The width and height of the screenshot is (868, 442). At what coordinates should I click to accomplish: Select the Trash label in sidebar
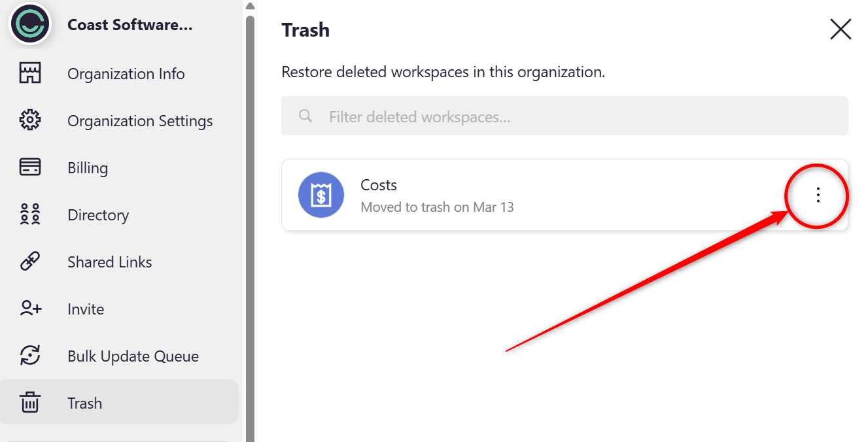pyautogui.click(x=85, y=403)
